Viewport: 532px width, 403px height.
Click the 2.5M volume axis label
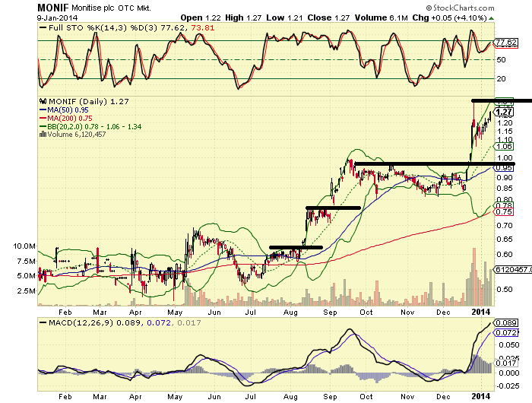[x=27, y=290]
